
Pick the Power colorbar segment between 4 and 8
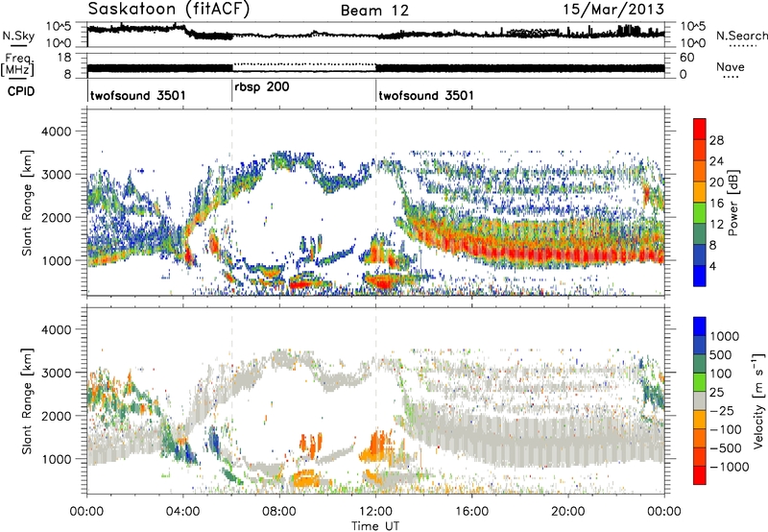click(700, 255)
